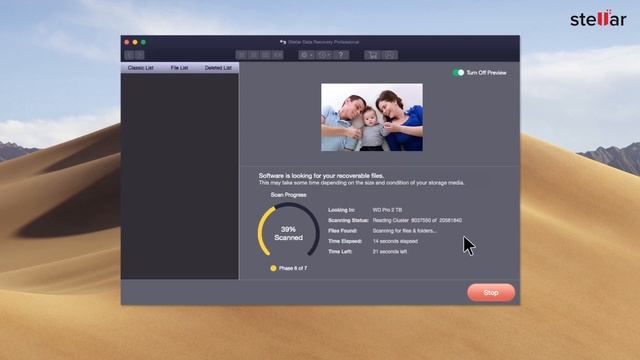Click the yellow minimize window button

(135, 42)
